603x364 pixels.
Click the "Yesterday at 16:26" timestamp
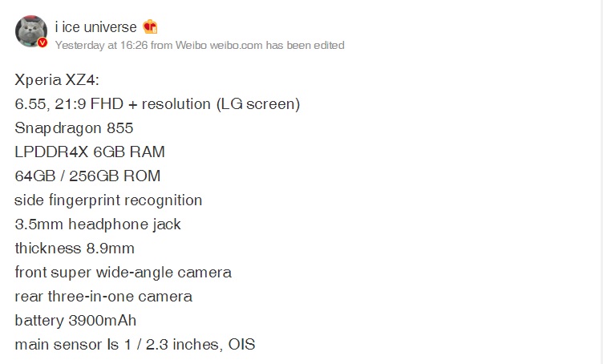click(101, 46)
